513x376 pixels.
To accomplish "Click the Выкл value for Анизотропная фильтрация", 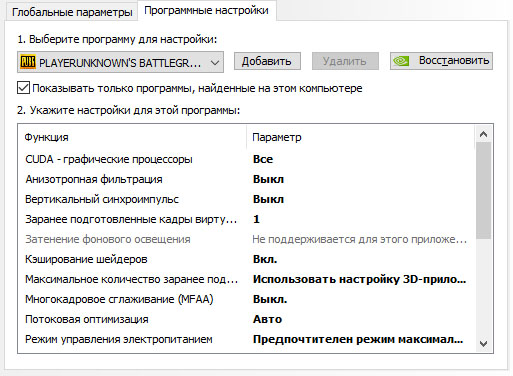I will pos(268,179).
